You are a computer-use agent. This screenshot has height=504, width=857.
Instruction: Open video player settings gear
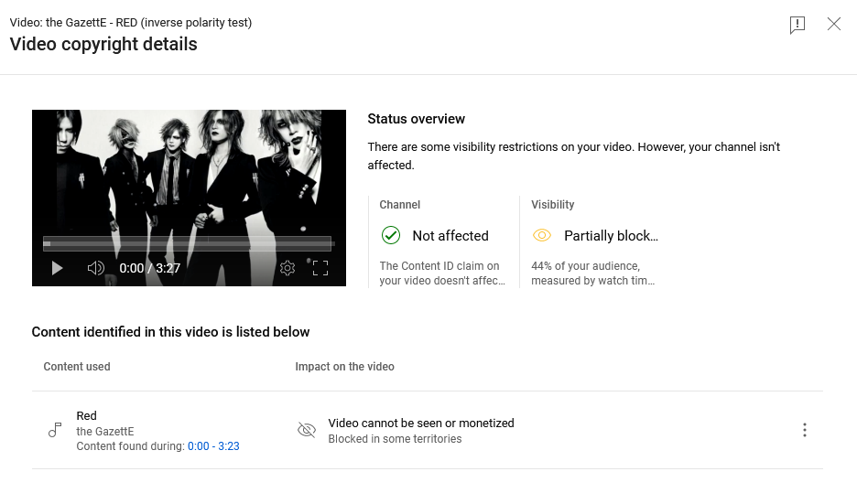click(287, 268)
